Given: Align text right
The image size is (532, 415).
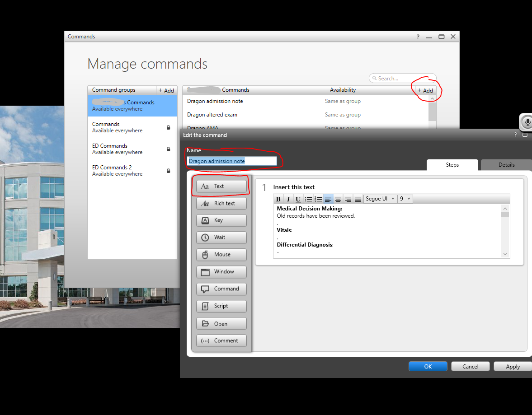Looking at the screenshot, I should click(348, 199).
